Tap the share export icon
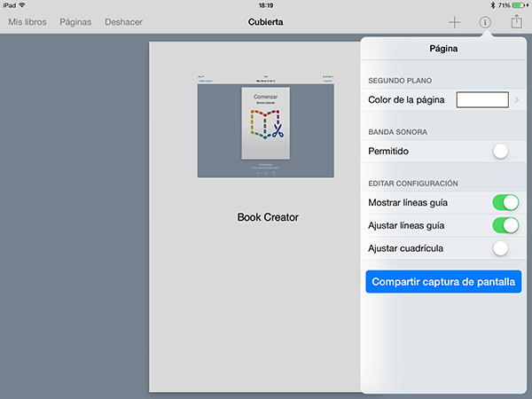532x399 pixels. coord(516,21)
